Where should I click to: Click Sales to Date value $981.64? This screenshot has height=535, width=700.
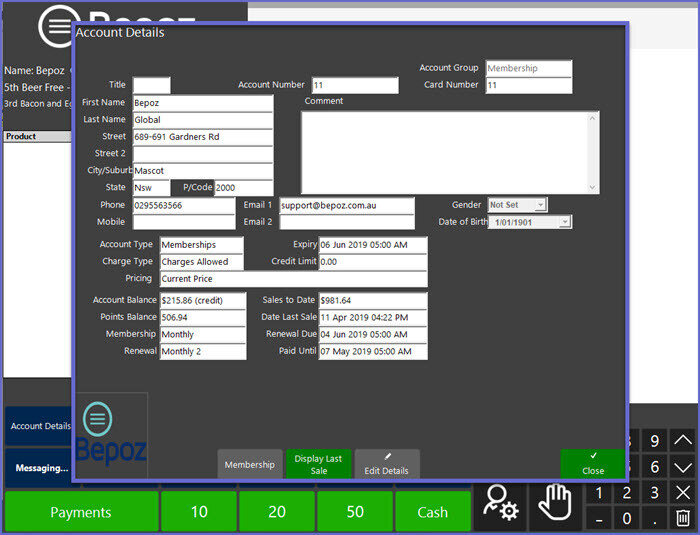[373, 301]
